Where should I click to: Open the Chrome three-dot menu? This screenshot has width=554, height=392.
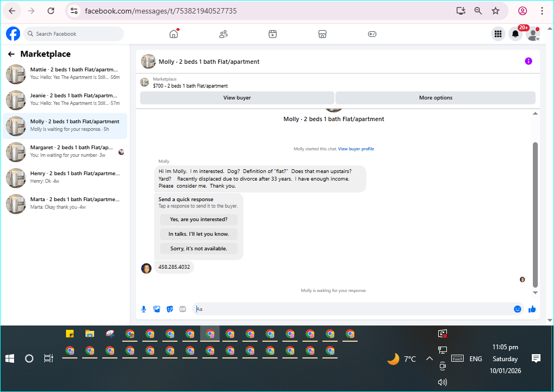pos(542,11)
